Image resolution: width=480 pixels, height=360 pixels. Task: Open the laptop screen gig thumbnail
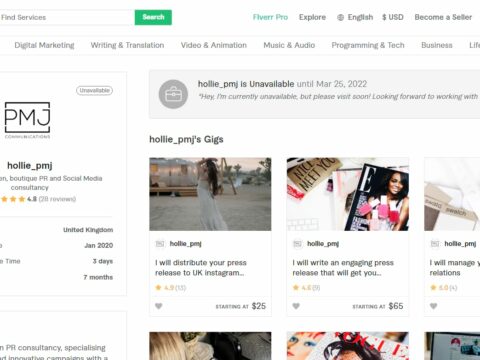pyautogui.click(x=452, y=346)
